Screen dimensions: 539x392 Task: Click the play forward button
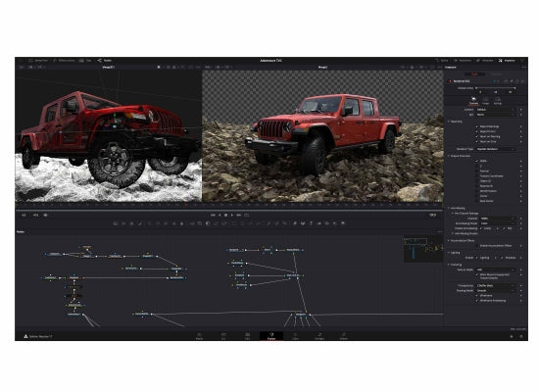[x=232, y=215]
